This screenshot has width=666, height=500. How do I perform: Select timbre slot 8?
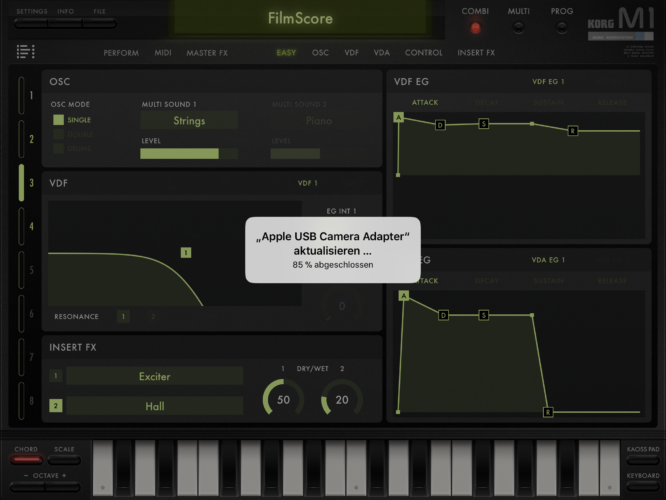(22, 401)
